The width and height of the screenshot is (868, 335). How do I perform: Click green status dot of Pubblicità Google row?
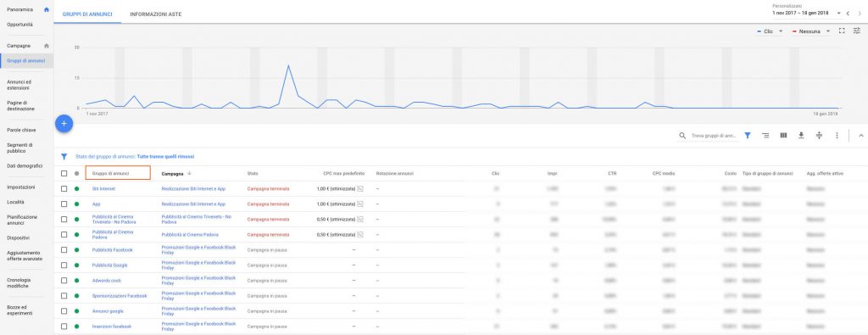click(76, 265)
